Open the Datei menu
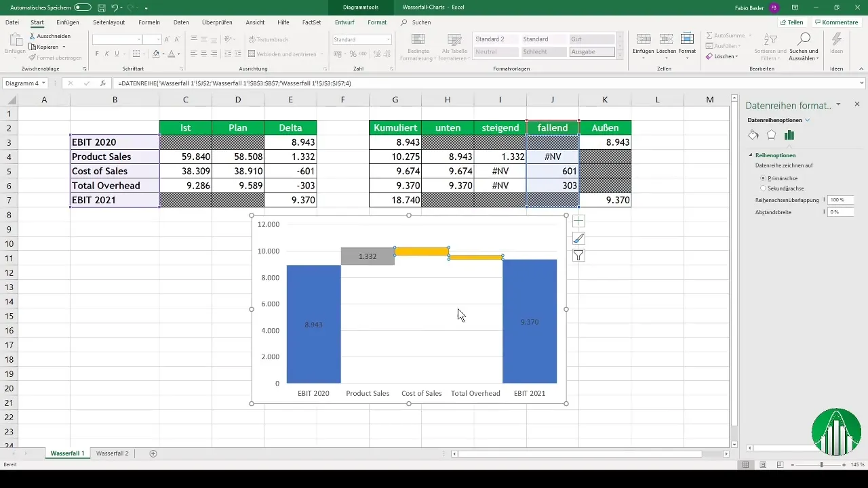The height and width of the screenshot is (488, 868). (12, 22)
